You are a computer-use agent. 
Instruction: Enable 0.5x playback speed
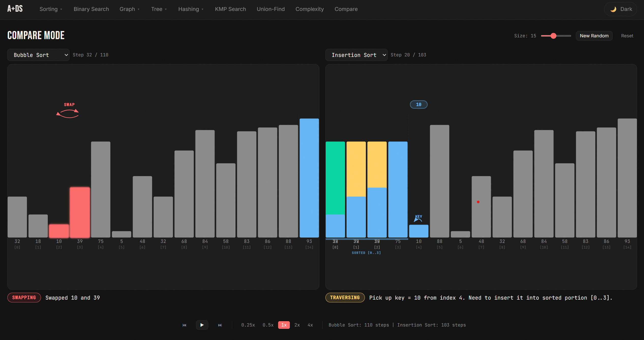click(268, 325)
